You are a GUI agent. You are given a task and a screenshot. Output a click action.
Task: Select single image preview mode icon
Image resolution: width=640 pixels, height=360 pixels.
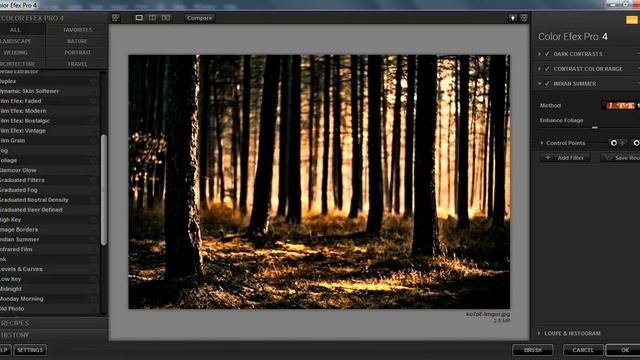(x=139, y=18)
